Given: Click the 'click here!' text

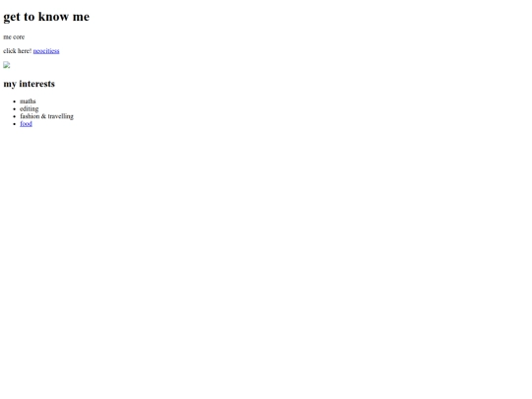Looking at the screenshot, I should tap(18, 51).
